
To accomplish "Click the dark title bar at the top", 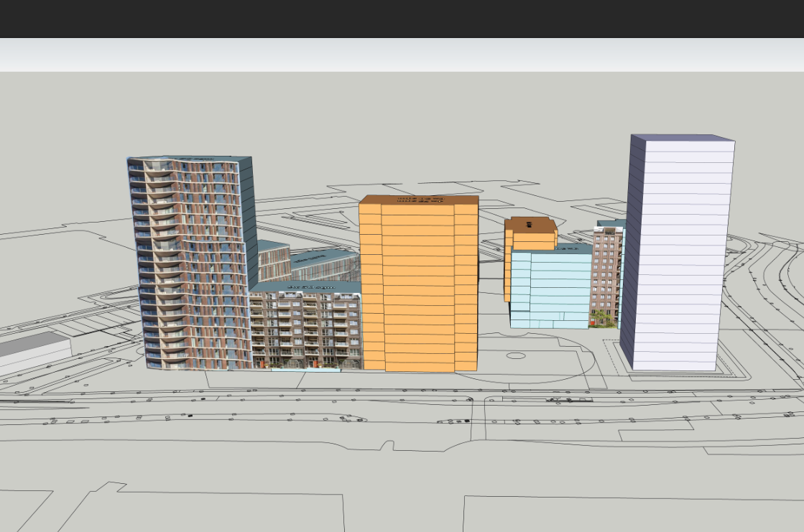I will pyautogui.click(x=402, y=19).
